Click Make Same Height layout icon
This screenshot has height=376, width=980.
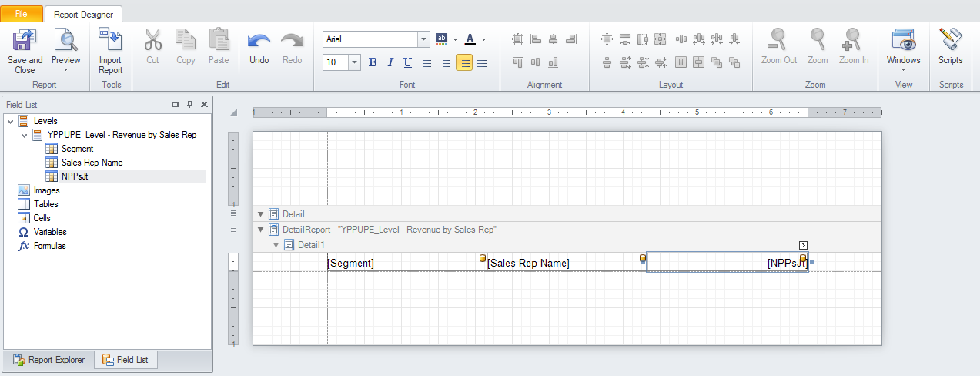(642, 39)
